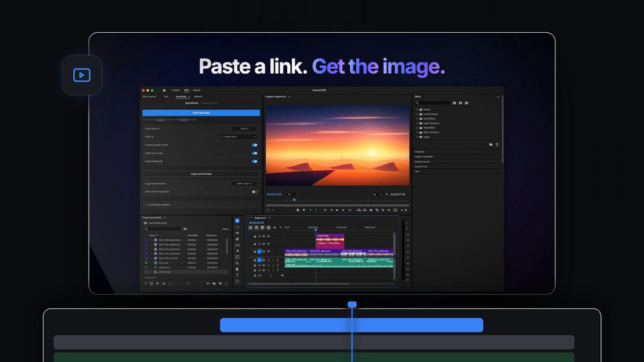Screen dimensions: 644x362
Task: Enable Add Frame to Project Bin
Action: click(255, 192)
